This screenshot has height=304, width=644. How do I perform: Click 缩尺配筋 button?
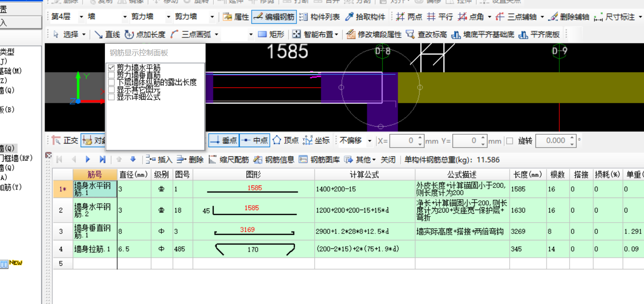tap(229, 160)
